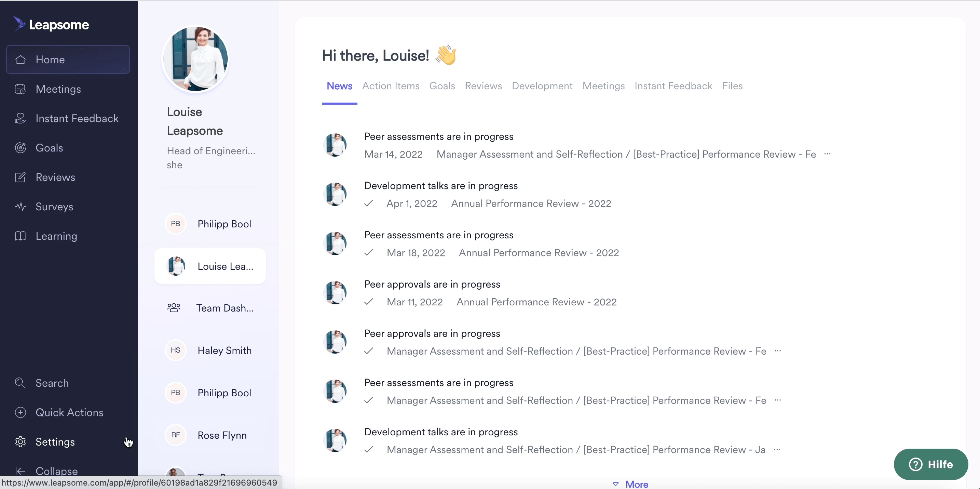
Task: Expand more news items with More
Action: click(x=631, y=484)
